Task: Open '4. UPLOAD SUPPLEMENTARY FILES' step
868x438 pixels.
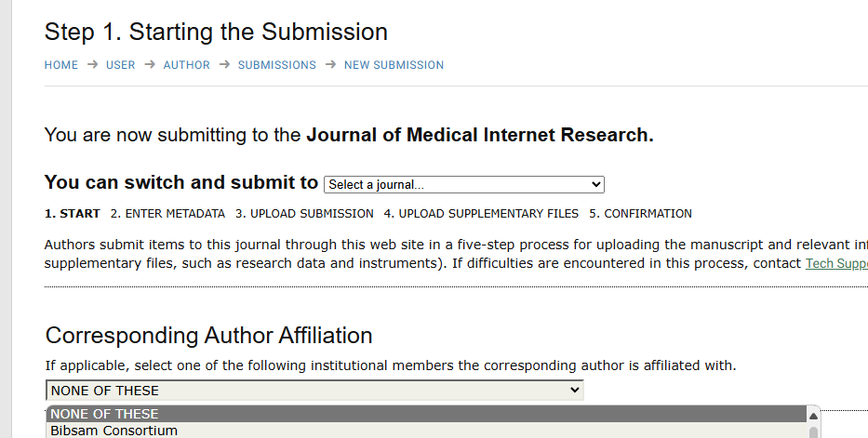Action: [x=481, y=214]
